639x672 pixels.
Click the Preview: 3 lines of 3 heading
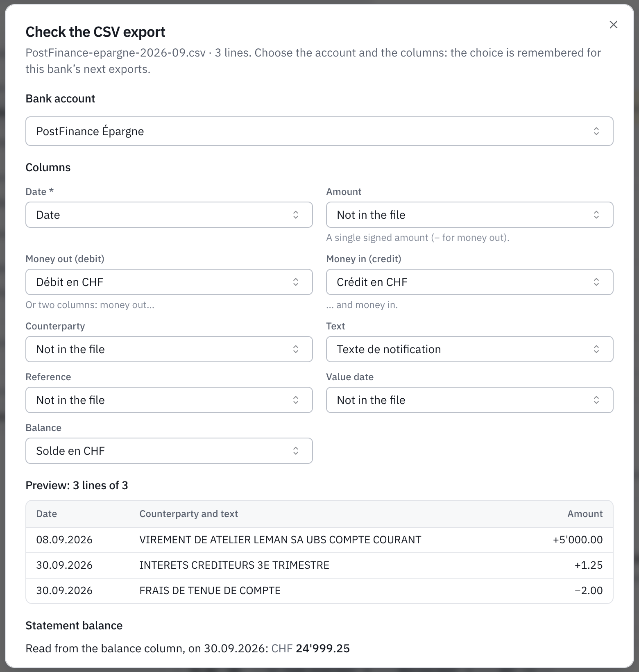point(77,485)
